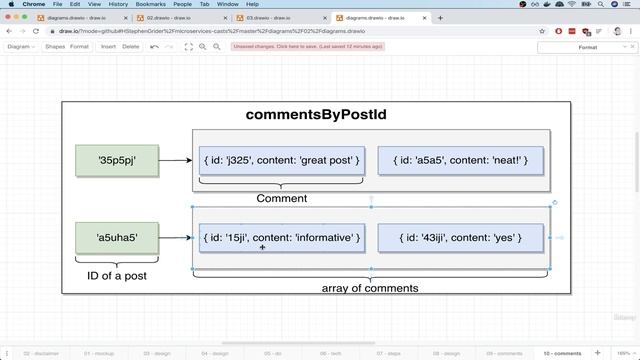This screenshot has width=640, height=360.
Task: Click the red Opera-style extension icon
Action: coord(558,31)
